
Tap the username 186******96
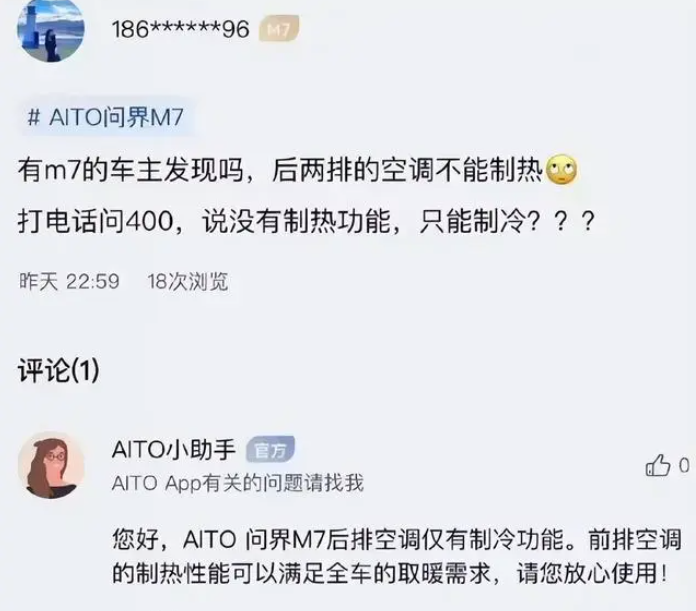coord(181,30)
